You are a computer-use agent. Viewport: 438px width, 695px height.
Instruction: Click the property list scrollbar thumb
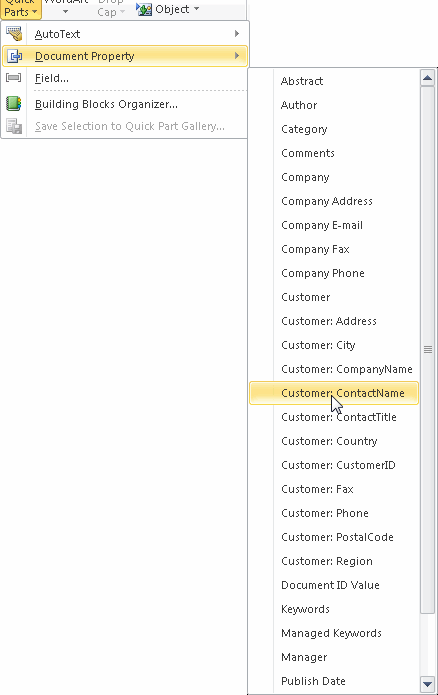427,350
